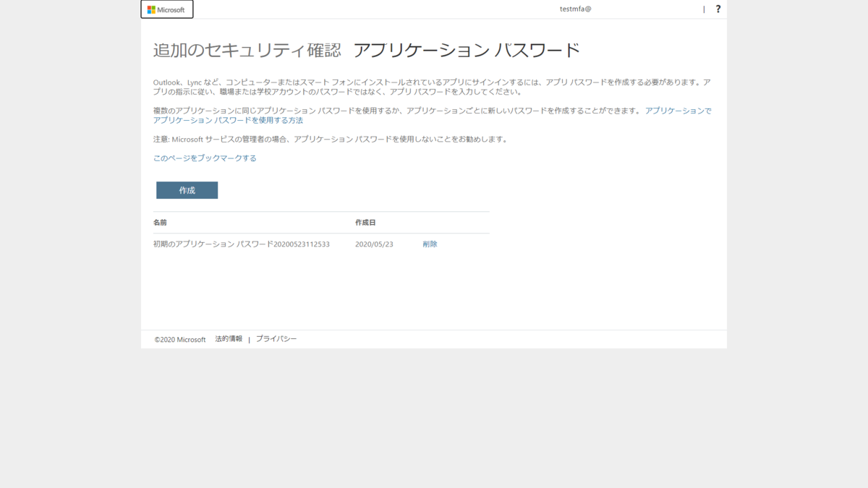Open the help question mark icon

coord(718,9)
